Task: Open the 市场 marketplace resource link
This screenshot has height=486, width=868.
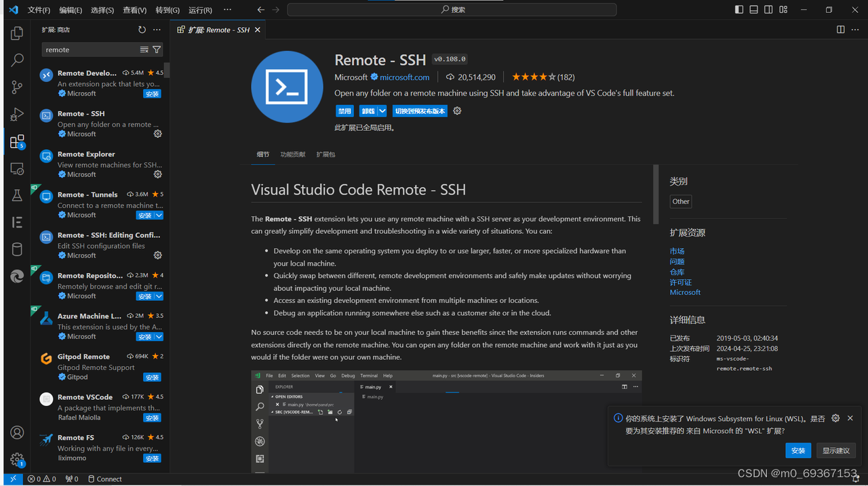Action: click(x=677, y=251)
